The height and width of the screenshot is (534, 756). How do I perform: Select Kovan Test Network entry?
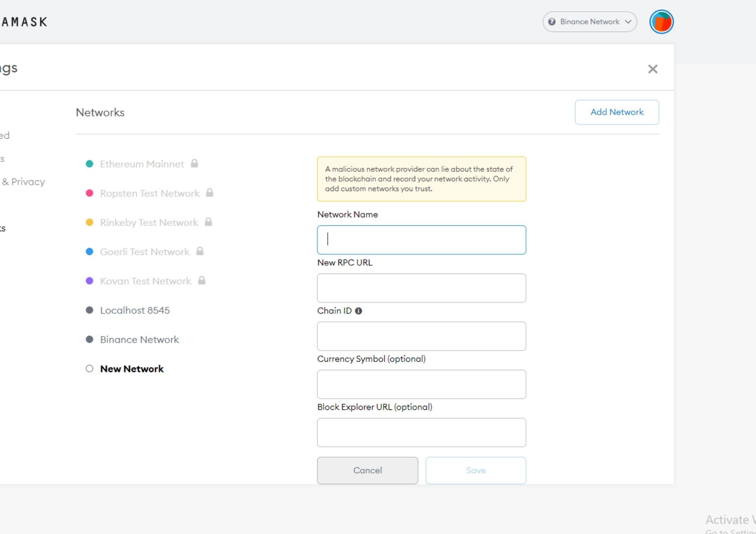tap(145, 281)
